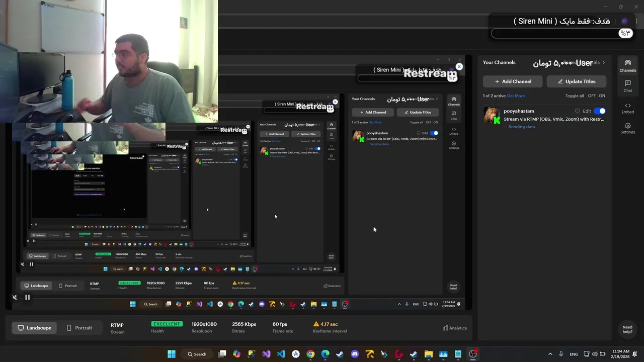Close the Restream overlay with X

pos(459,66)
